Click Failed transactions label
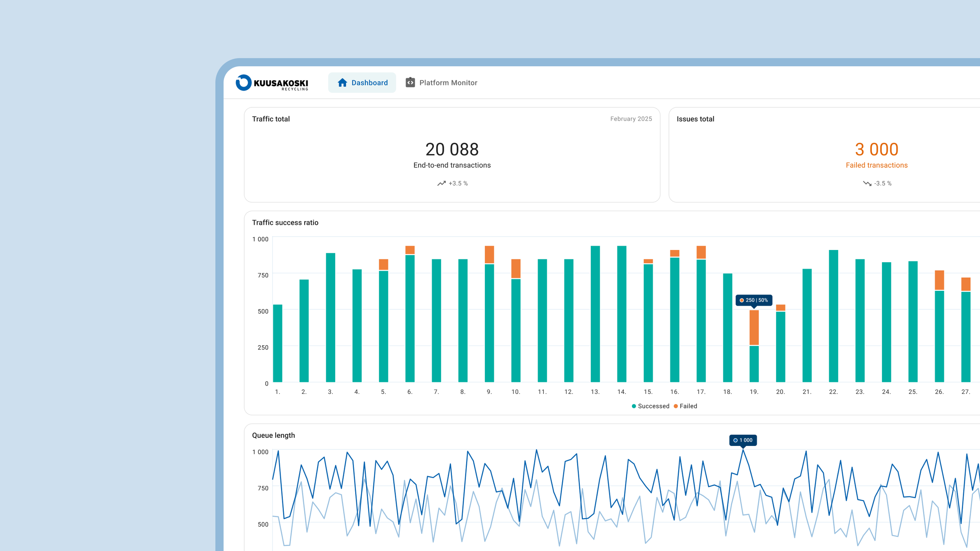This screenshot has height=551, width=980. tap(877, 165)
